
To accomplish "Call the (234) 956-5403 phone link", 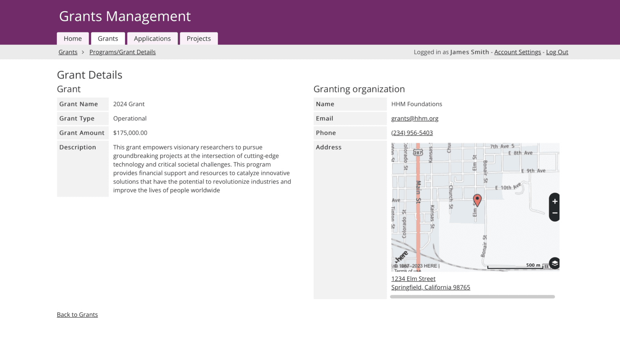I will [x=412, y=133].
